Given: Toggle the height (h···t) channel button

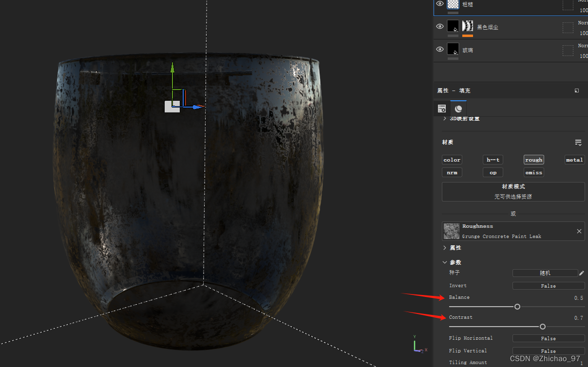Looking at the screenshot, I should [x=493, y=160].
